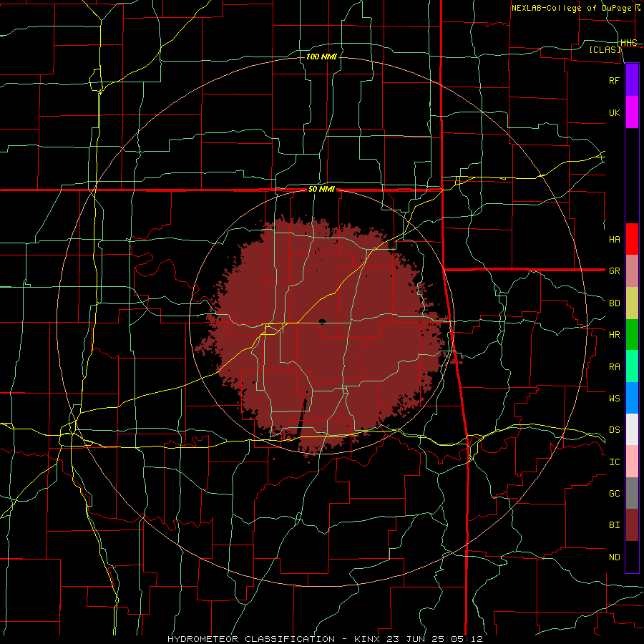
Task: Click the 'ND' legend label
Action: tap(615, 557)
